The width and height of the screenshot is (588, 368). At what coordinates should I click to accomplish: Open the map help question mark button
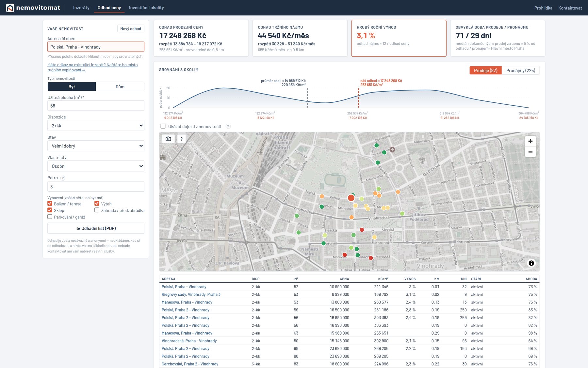[181, 139]
